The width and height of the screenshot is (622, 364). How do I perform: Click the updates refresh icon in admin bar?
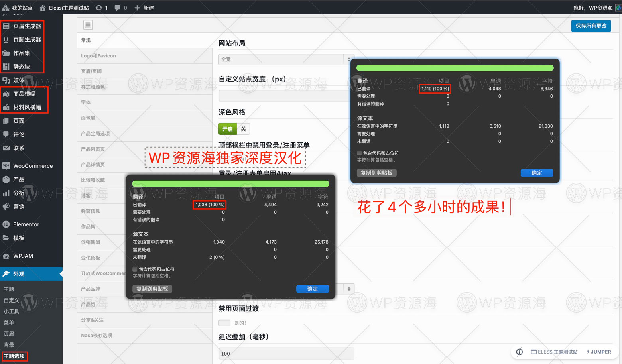99,8
